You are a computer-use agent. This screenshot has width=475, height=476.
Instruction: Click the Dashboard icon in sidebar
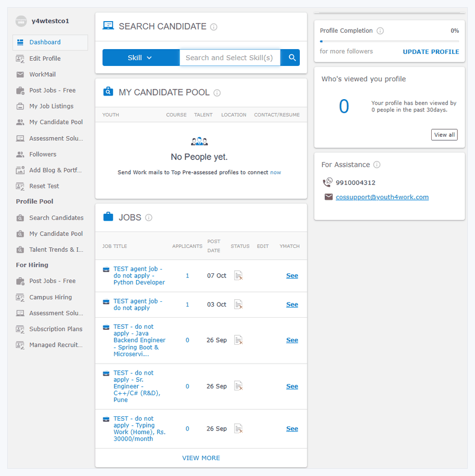point(21,42)
